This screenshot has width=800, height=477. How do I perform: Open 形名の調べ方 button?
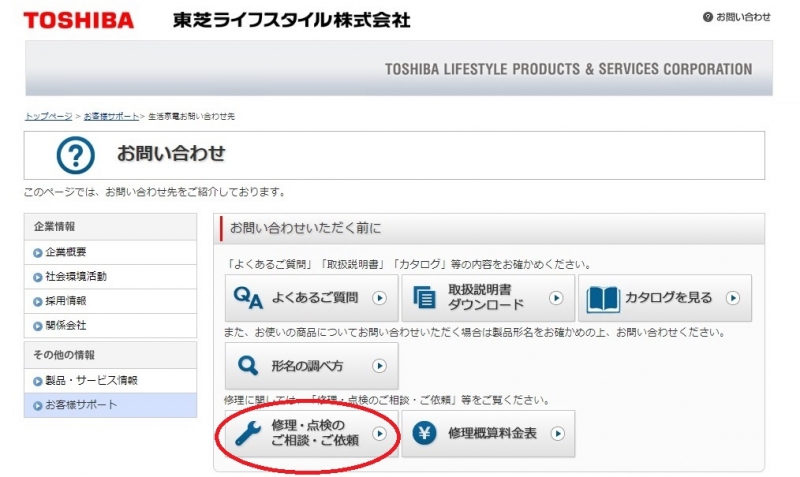pyautogui.click(x=311, y=366)
